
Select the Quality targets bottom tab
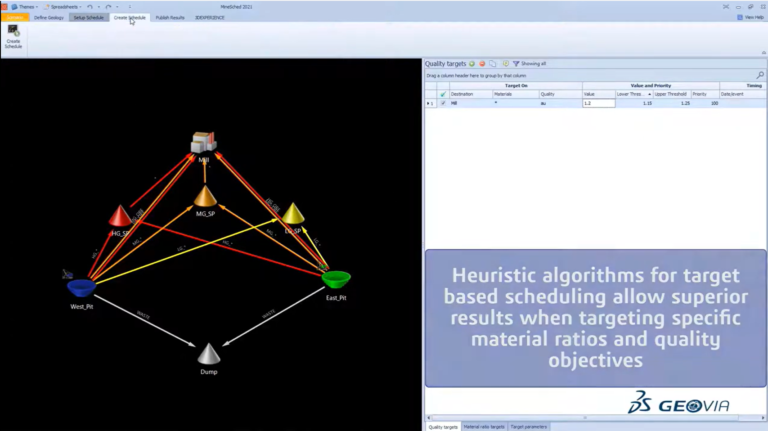[x=443, y=427]
